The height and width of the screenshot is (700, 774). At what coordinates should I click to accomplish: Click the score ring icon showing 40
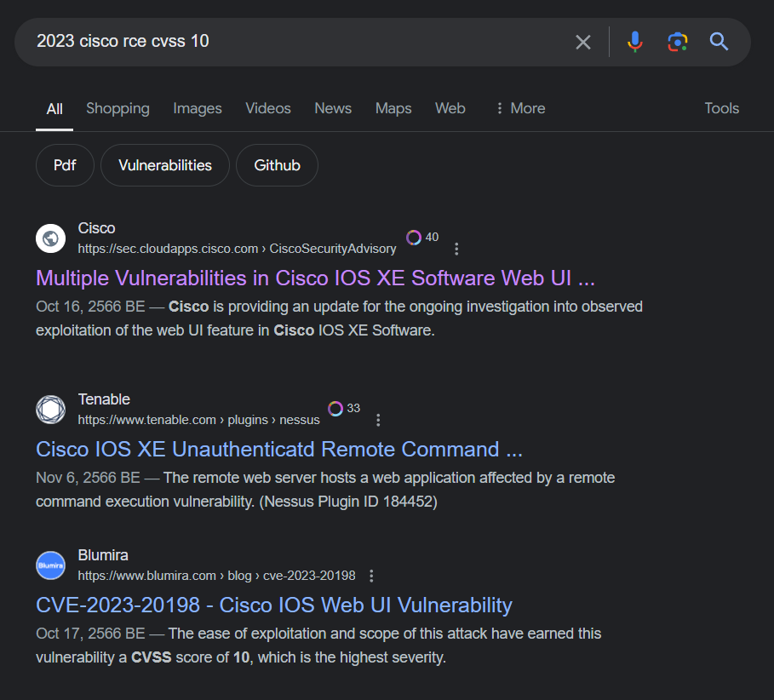click(414, 238)
